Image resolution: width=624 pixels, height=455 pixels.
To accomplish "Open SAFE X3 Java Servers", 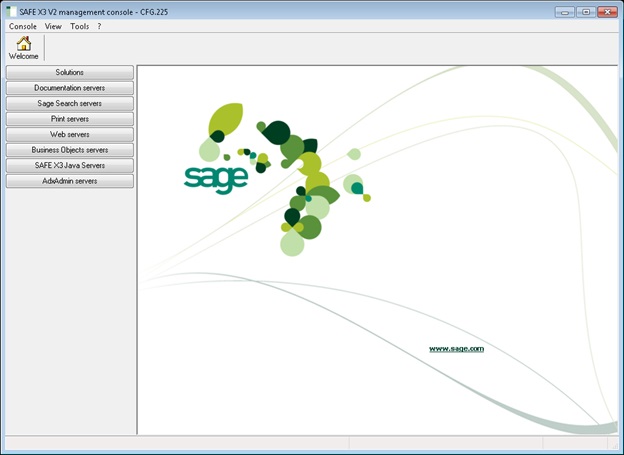I will tap(70, 166).
